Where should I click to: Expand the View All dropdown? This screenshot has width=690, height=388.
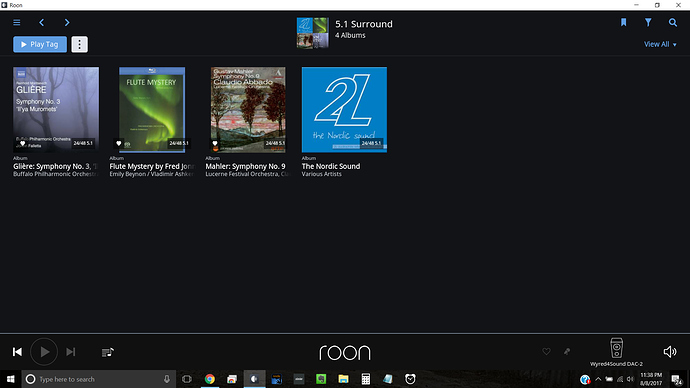tap(660, 44)
